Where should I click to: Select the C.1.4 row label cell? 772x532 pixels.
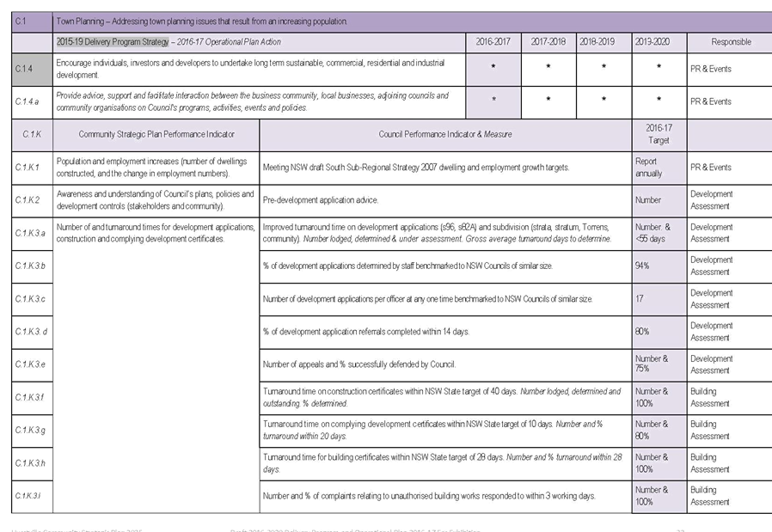tap(32, 68)
